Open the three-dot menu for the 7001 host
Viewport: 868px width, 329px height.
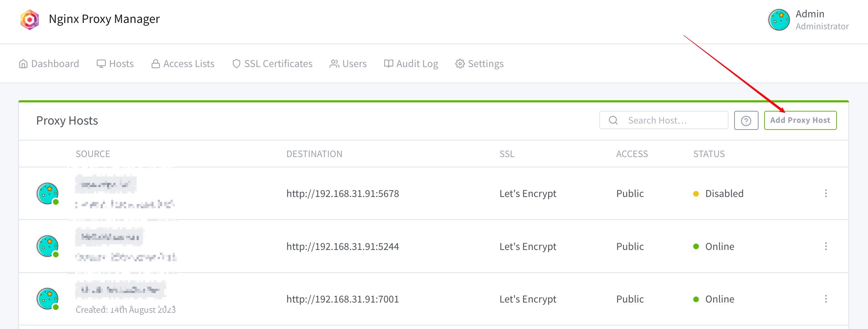pyautogui.click(x=826, y=299)
